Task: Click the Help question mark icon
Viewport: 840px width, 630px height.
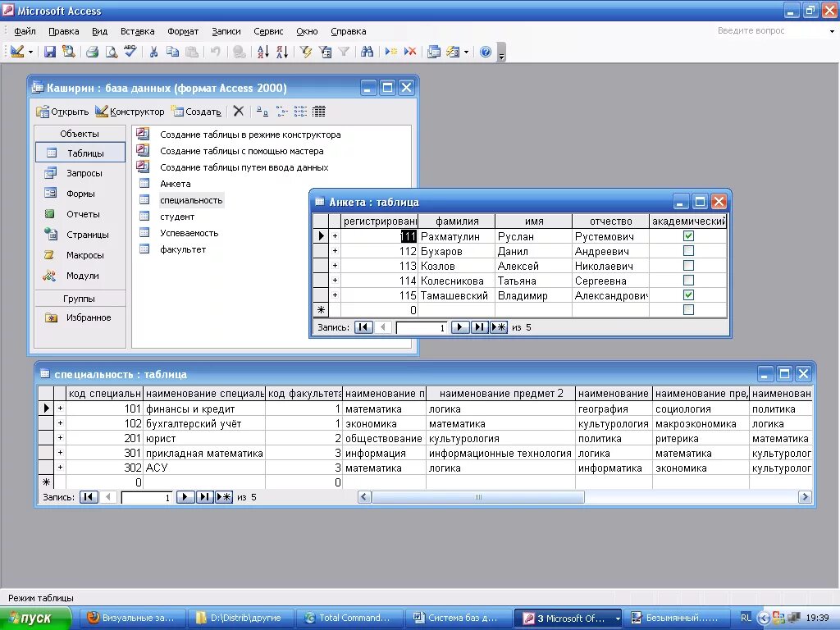Action: 486,52
